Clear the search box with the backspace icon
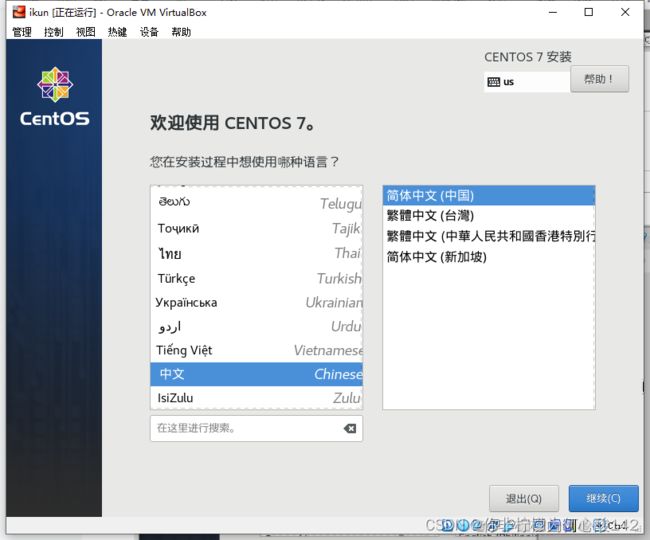The image size is (650, 540). coord(350,429)
